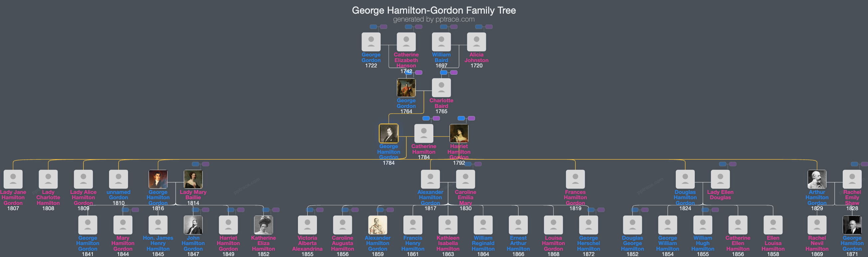Expand father pill above George Gordon 1722

click(373, 27)
